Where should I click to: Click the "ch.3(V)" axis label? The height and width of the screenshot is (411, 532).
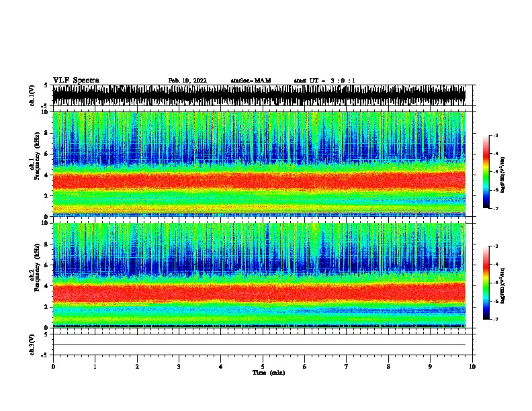(x=32, y=345)
